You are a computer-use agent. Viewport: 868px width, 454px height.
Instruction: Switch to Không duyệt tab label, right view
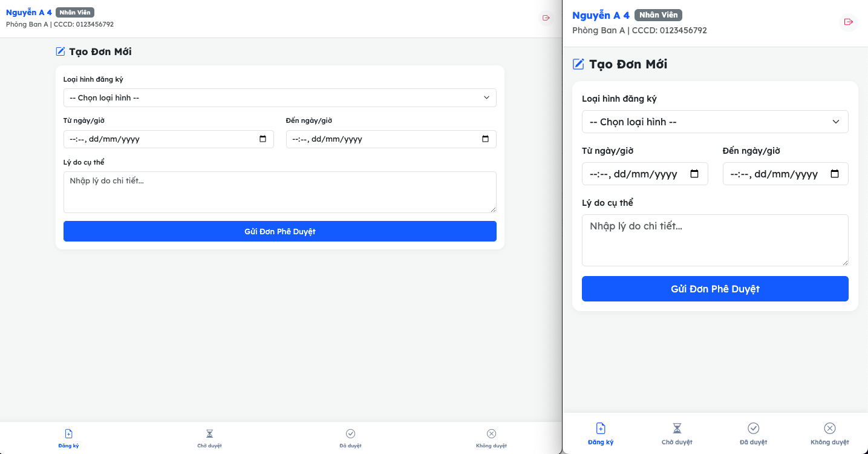(x=830, y=442)
